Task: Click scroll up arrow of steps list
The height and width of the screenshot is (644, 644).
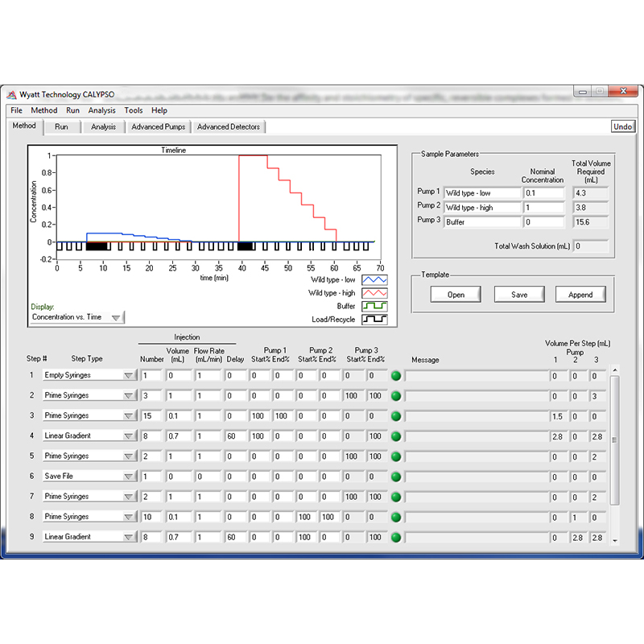Action: pyautogui.click(x=615, y=370)
